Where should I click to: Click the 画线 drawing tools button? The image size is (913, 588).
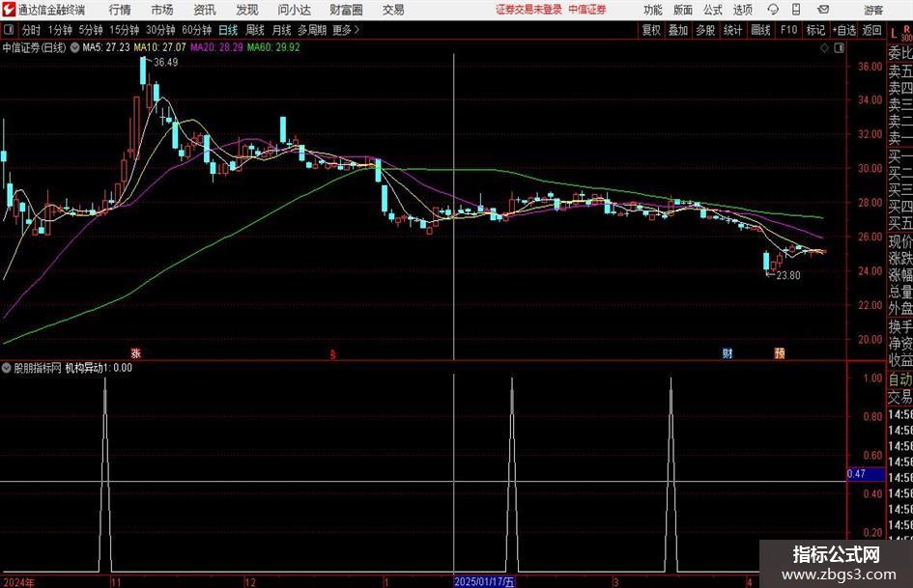[760, 30]
